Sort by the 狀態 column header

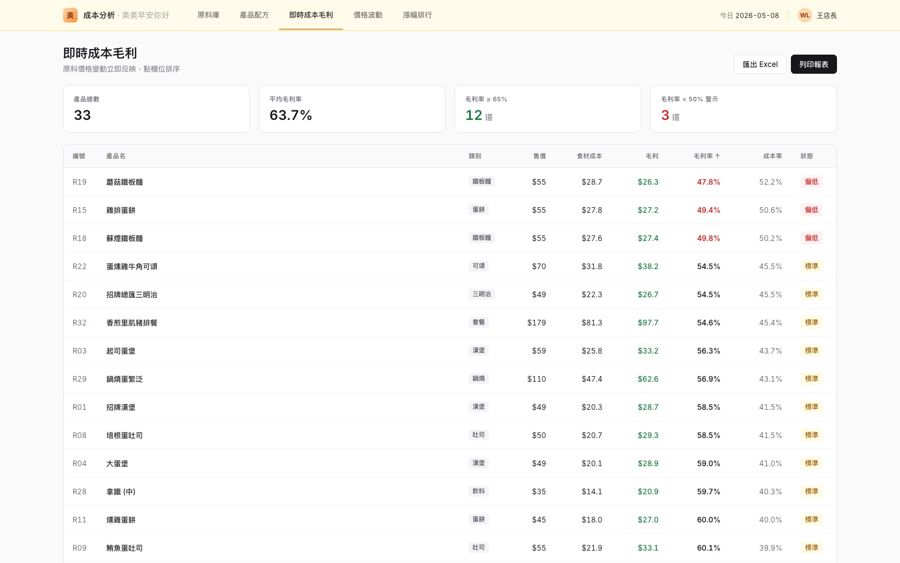[806, 156]
